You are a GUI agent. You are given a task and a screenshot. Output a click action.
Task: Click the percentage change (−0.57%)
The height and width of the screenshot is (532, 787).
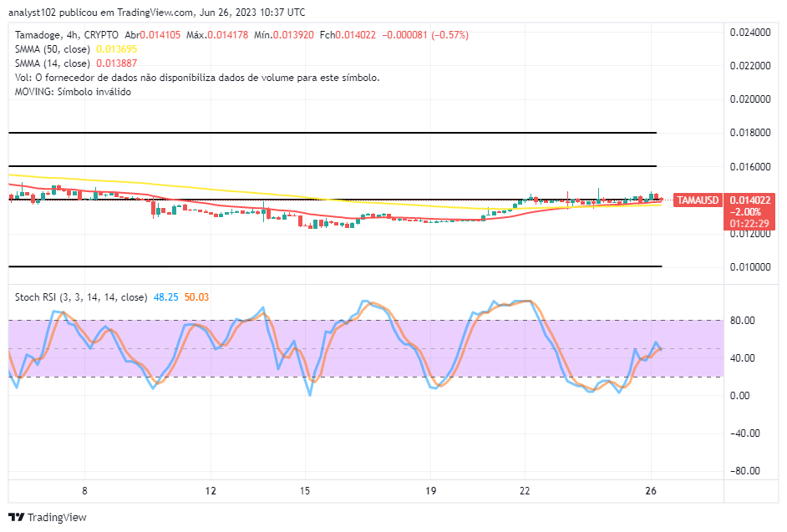[450, 35]
